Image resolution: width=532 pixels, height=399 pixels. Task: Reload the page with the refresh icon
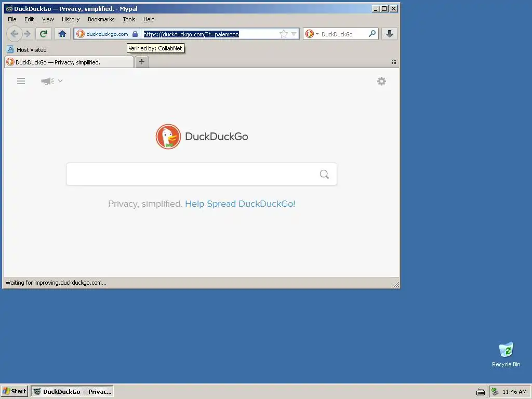[44, 34]
